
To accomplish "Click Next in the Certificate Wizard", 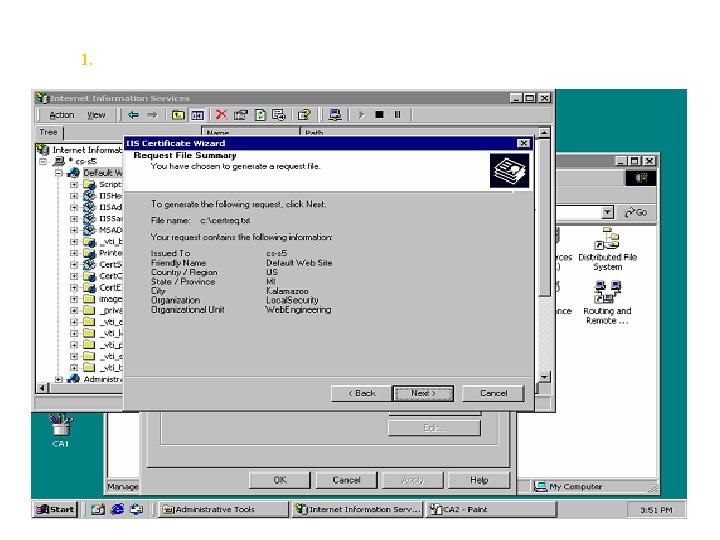I will [x=423, y=394].
